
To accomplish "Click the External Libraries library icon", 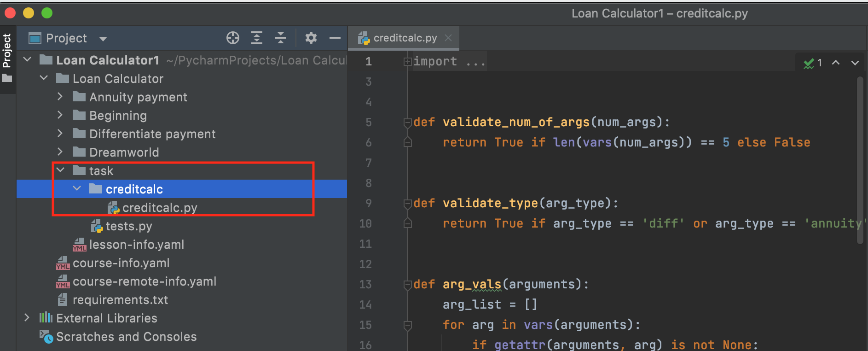I will (46, 317).
